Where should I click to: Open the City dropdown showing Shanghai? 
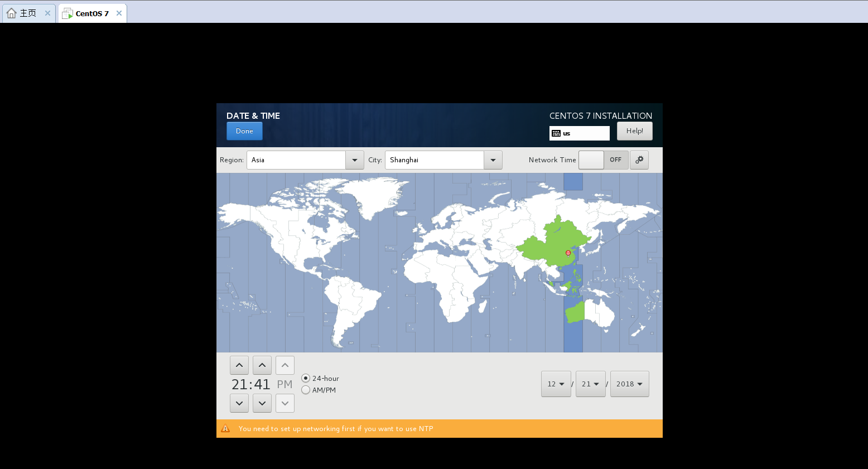click(x=443, y=160)
